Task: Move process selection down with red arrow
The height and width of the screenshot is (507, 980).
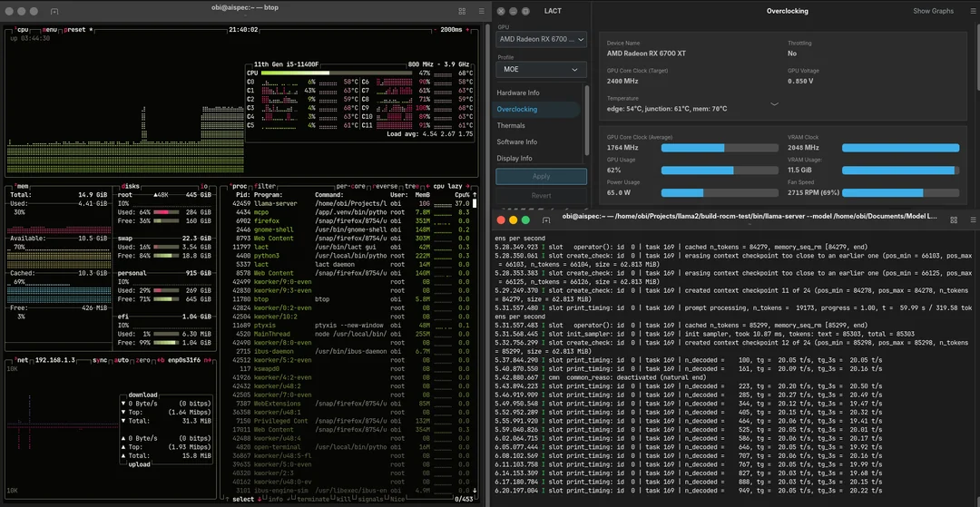Action: coord(260,499)
